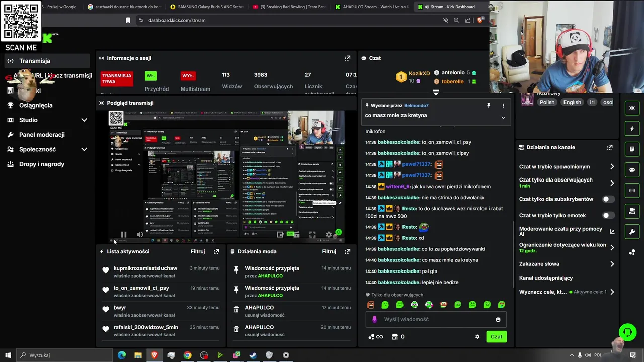The image size is (644, 362).
Task: Toggle Czat w trybie tylko emotek switch
Action: pyautogui.click(x=608, y=215)
